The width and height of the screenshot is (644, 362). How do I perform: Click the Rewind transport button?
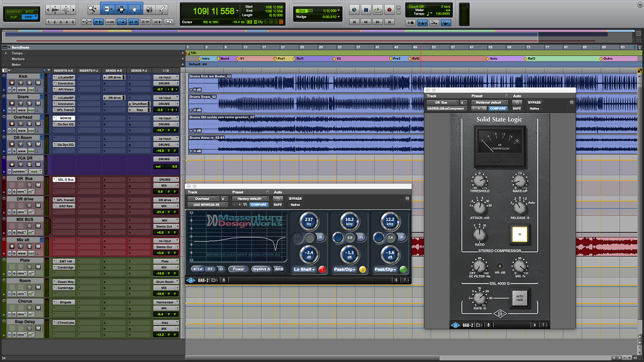click(x=365, y=22)
